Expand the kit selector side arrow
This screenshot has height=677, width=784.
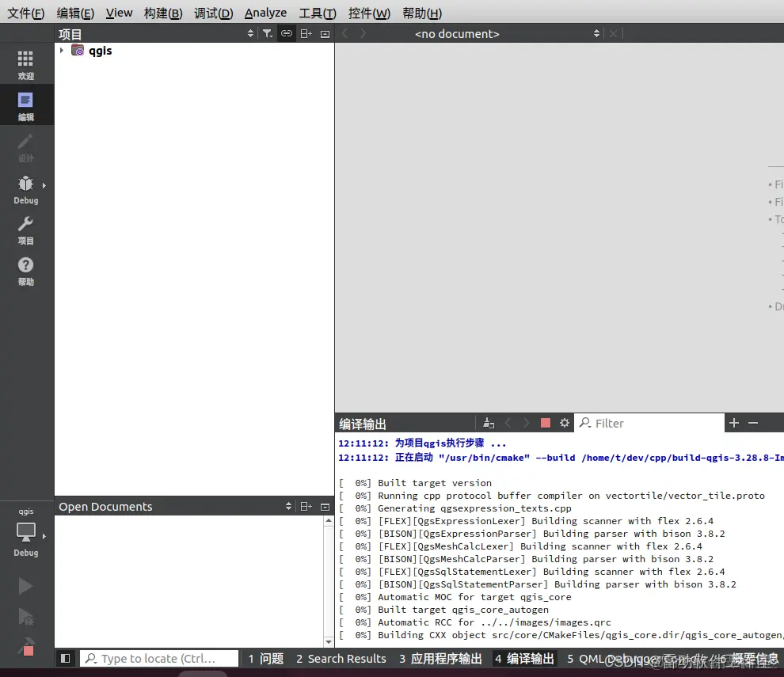coord(44,536)
